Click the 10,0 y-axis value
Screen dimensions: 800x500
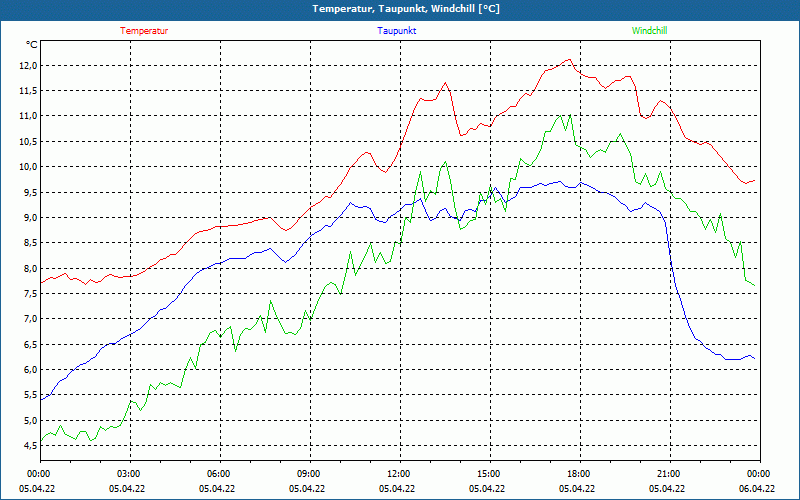(29, 167)
